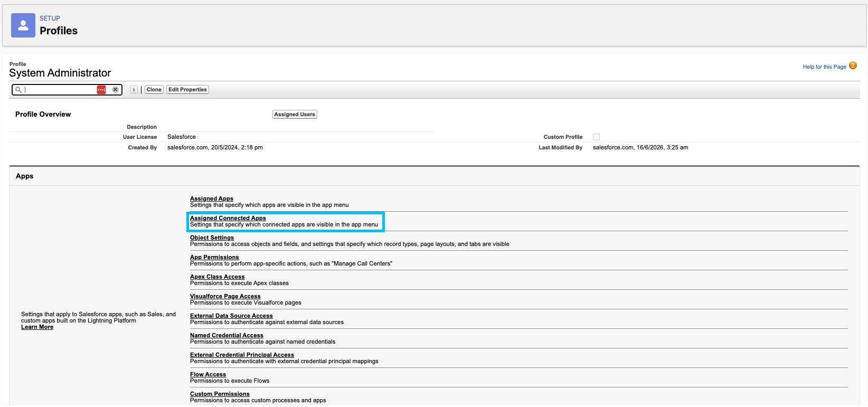The height and width of the screenshot is (407, 868).
Task: Open the Assigned Apps settings
Action: coord(212,198)
